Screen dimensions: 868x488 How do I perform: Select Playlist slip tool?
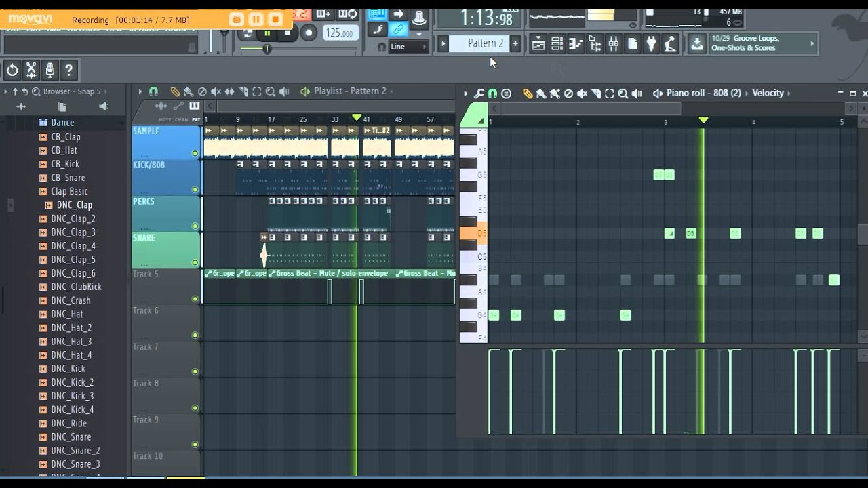point(229,91)
